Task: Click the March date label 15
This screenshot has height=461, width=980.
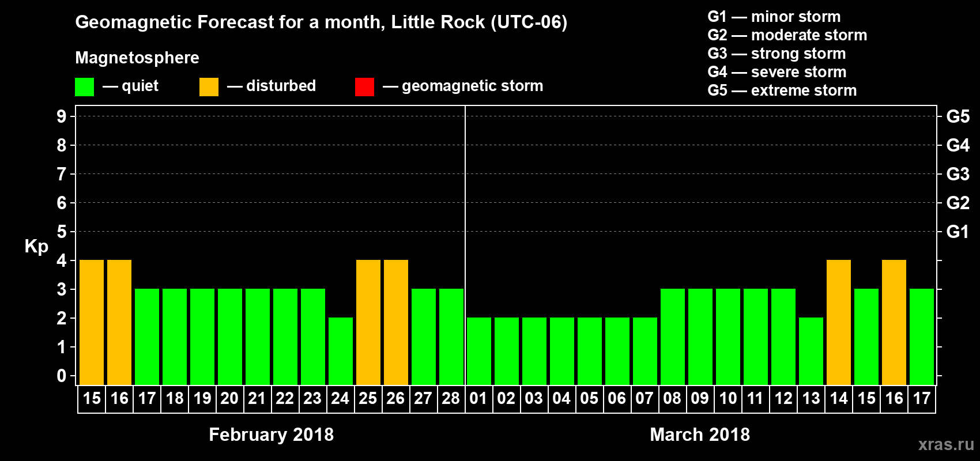Action: click(x=866, y=398)
